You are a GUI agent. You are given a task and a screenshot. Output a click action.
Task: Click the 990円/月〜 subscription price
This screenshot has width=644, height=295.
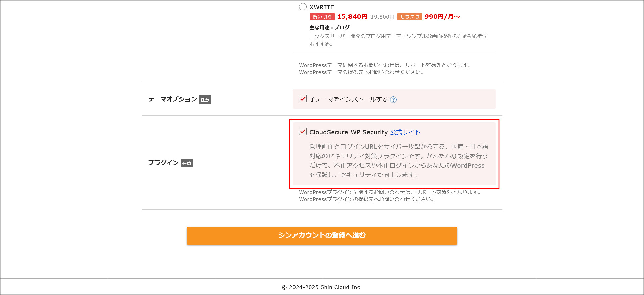(x=442, y=17)
